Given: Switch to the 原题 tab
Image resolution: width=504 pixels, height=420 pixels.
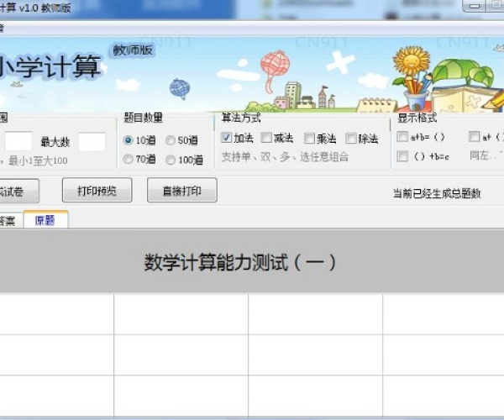Looking at the screenshot, I should [45, 220].
